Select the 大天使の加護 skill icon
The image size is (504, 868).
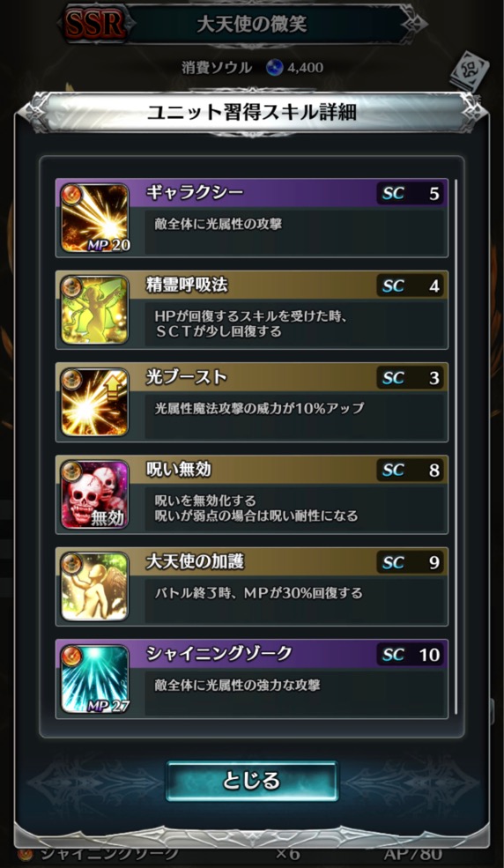tap(94, 587)
